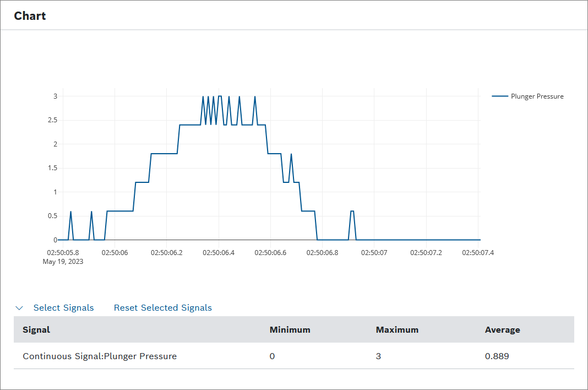Click the 2.5 y-axis tick label
The width and height of the screenshot is (588, 390).
[x=51, y=120]
